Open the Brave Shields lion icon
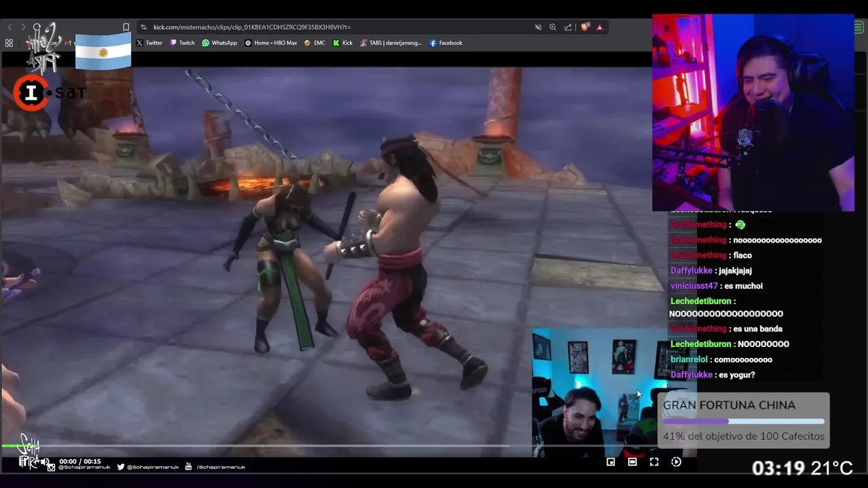Viewport: 868px width, 488px height. tap(585, 27)
